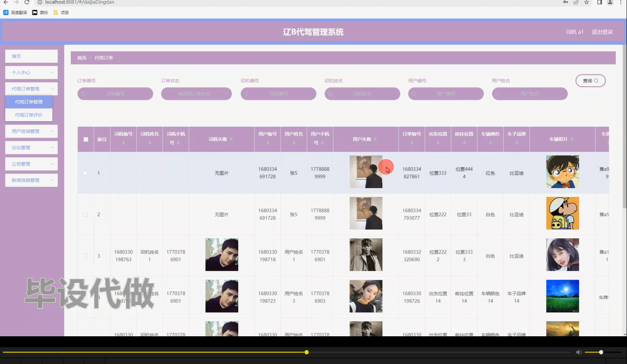
Task: Open the 百度翻译 bookmark
Action: 15,12
